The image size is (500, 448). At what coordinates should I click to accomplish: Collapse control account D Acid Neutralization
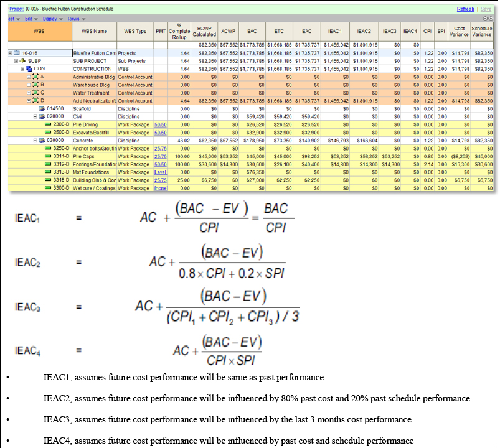[x=29, y=101]
